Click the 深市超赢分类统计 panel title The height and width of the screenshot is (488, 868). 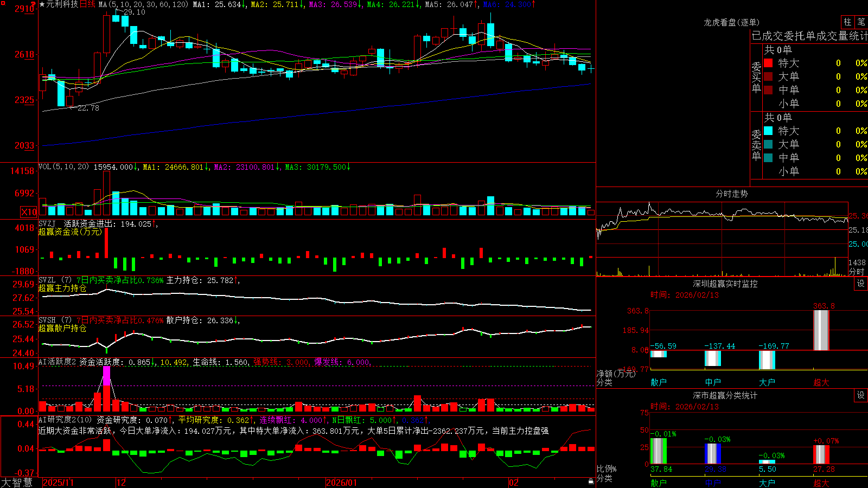[725, 395]
